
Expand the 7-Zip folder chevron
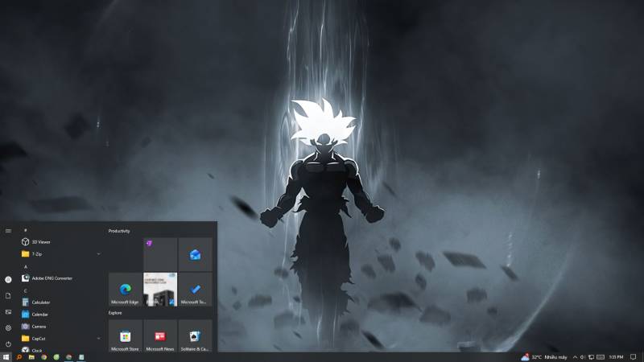[x=98, y=254]
